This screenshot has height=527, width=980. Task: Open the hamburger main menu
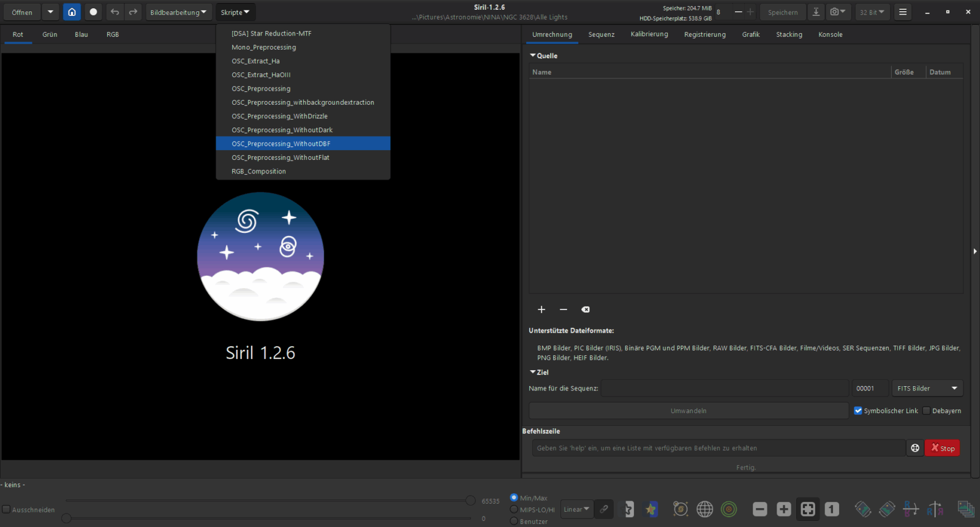tap(903, 12)
